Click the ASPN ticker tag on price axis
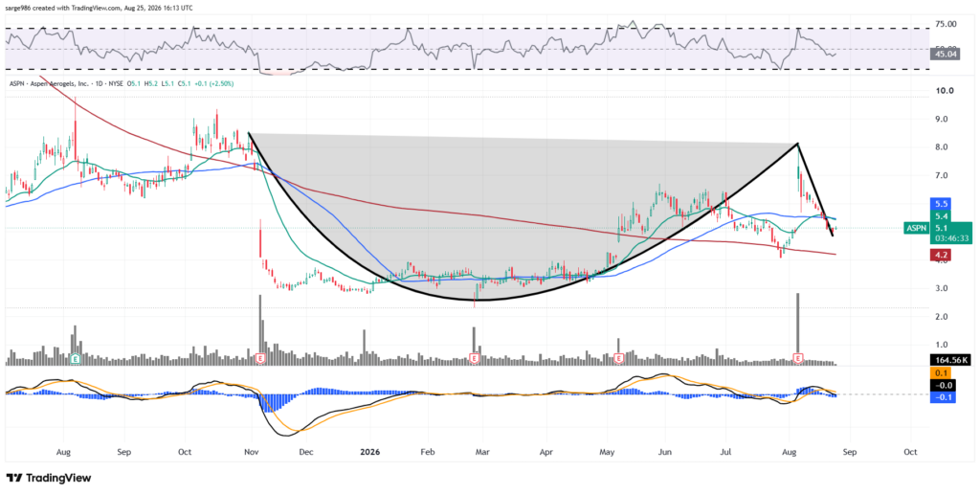Screen dimensions: 980x494 pyautogui.click(x=917, y=228)
